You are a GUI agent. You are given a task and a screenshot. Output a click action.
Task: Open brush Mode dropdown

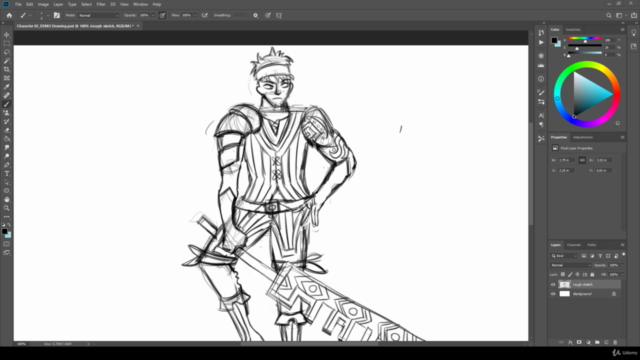[x=98, y=16]
